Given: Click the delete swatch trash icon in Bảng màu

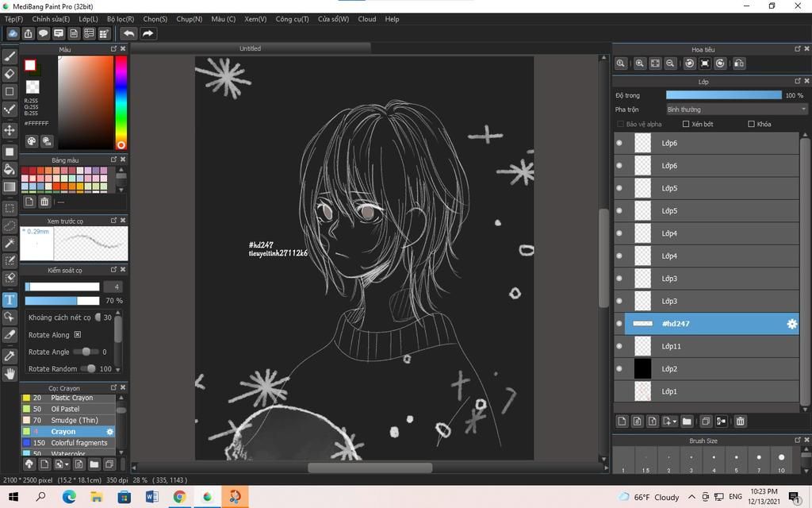Looking at the screenshot, I should 44,202.
